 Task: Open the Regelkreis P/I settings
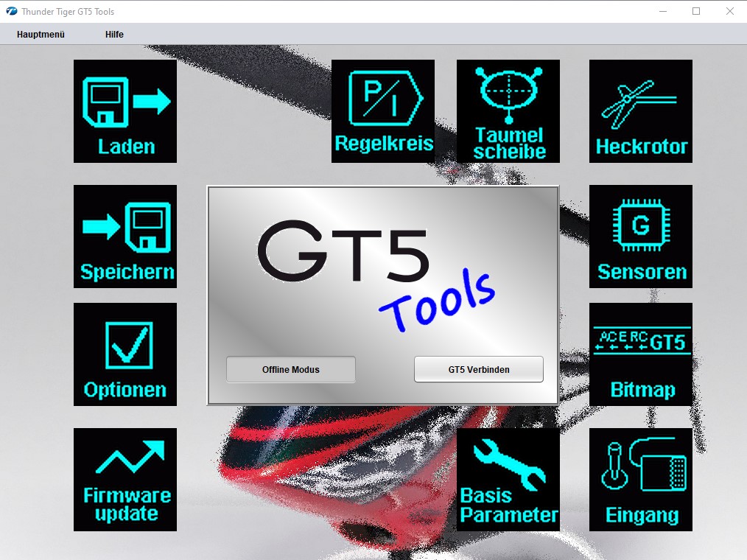tap(383, 111)
